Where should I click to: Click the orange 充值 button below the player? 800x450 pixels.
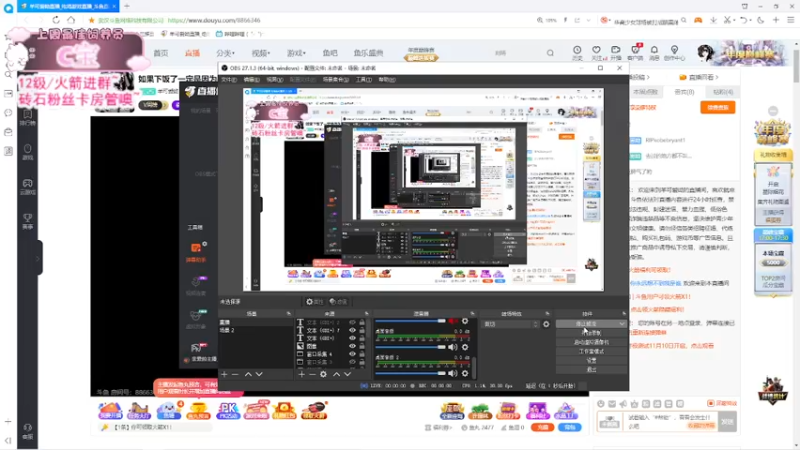click(542, 427)
